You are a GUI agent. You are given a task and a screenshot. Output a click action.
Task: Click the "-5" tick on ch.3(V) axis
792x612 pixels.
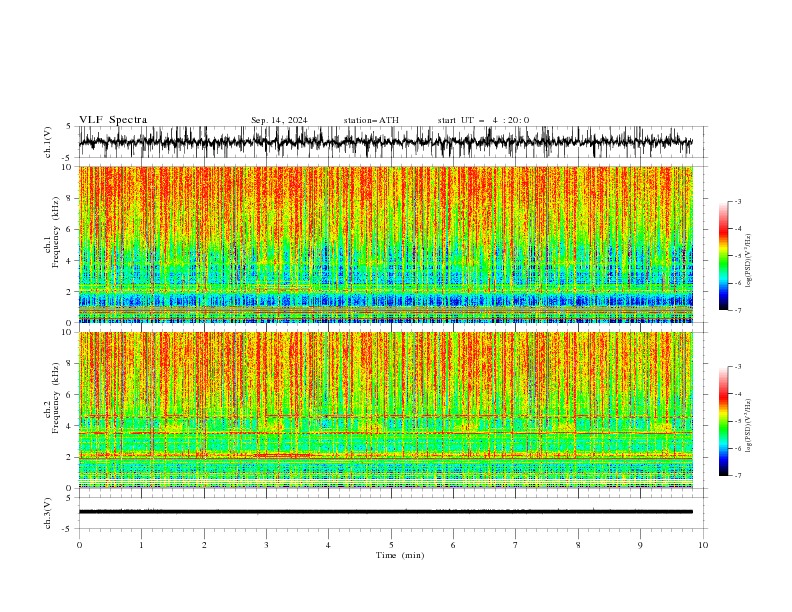point(68,529)
